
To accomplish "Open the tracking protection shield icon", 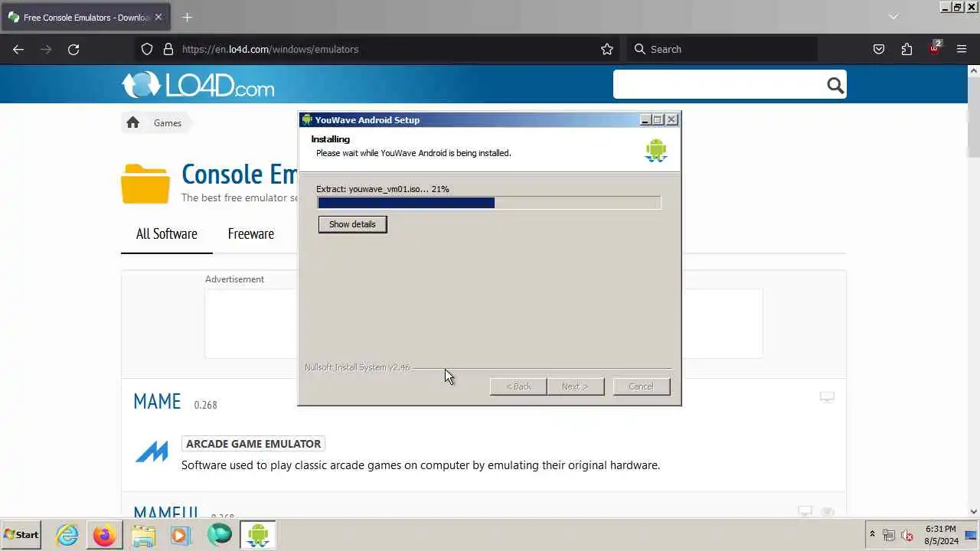I will click(x=147, y=49).
